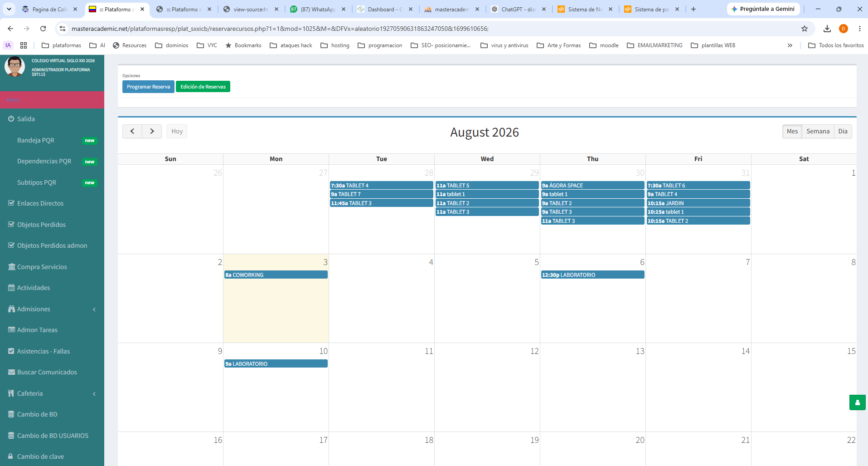868x466 pixels.
Task: Go back using the browser back arrow
Action: tap(10, 29)
